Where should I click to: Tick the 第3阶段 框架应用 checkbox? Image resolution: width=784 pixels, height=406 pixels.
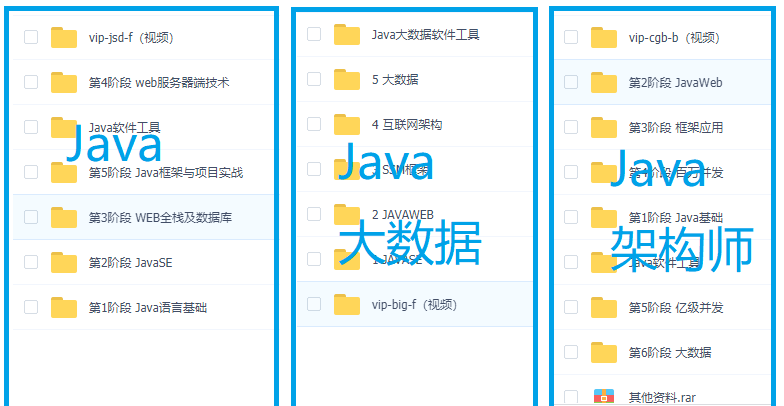coord(571,127)
